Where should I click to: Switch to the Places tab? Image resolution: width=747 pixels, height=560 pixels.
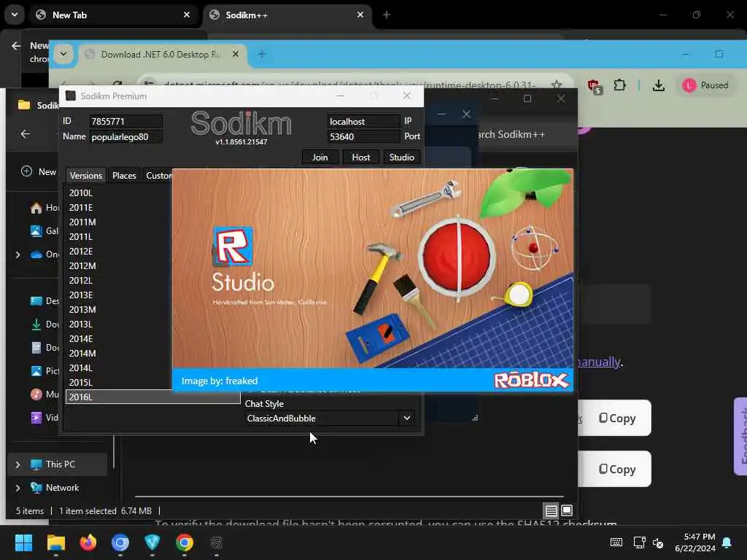[124, 175]
